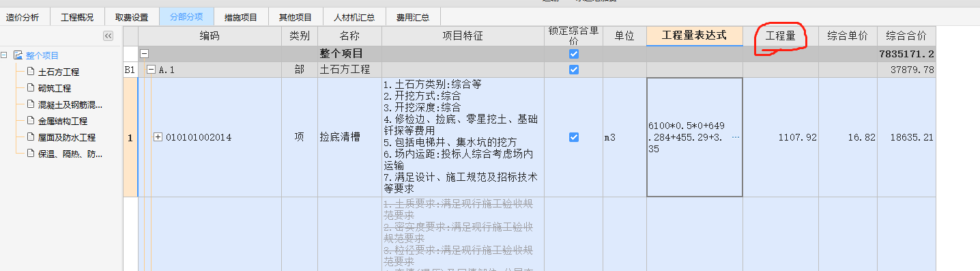This screenshot has height=271, width=980.
Task: Toggle 锁定综合单价 checkbox for 土石方工程 row
Action: click(x=574, y=70)
